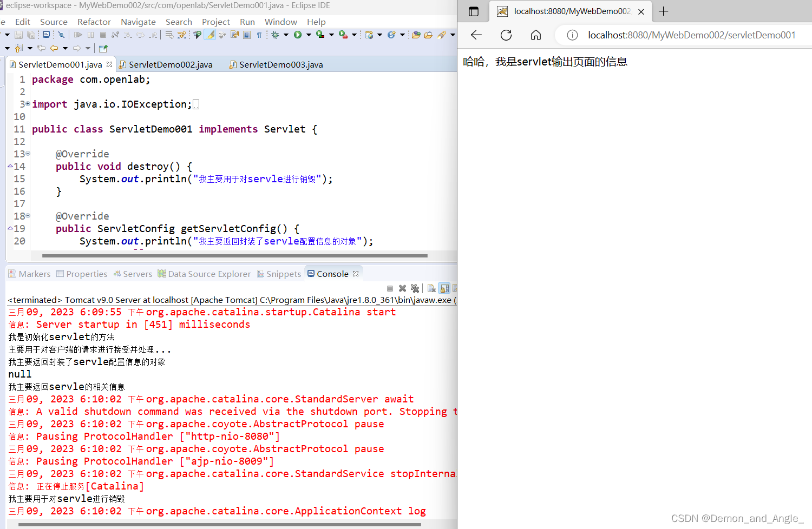Image resolution: width=812 pixels, height=529 pixels.
Task: Open the Run dropdown arrow
Action: 309,35
